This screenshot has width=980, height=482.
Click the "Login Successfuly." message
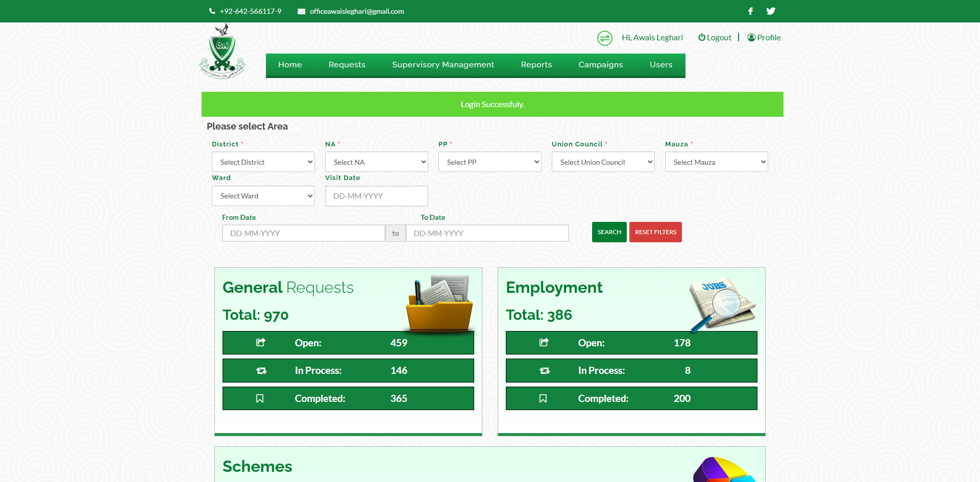click(x=493, y=105)
